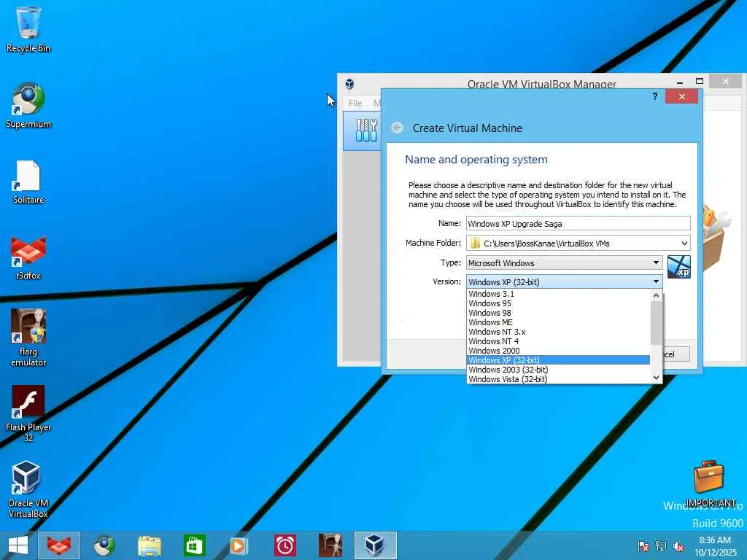Expand the Machine Folder dropdown arrow

click(684, 244)
